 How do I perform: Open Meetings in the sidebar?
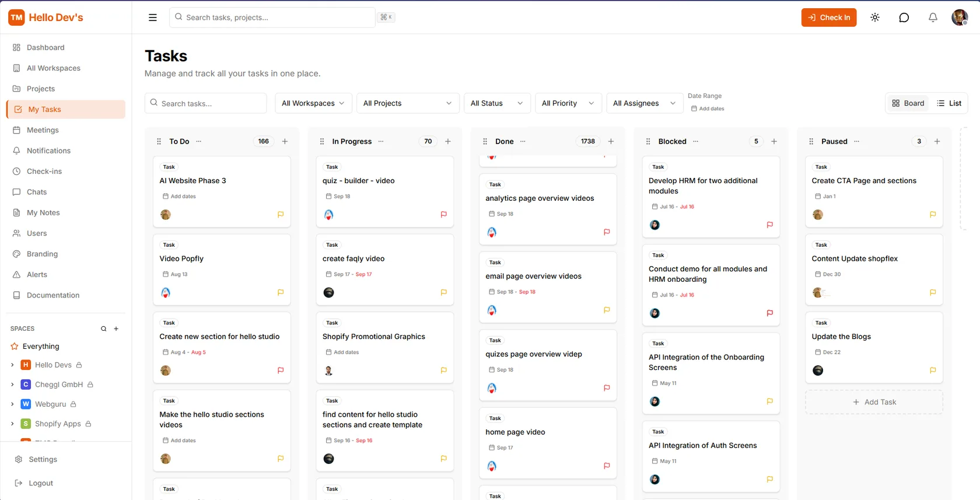tap(66, 130)
